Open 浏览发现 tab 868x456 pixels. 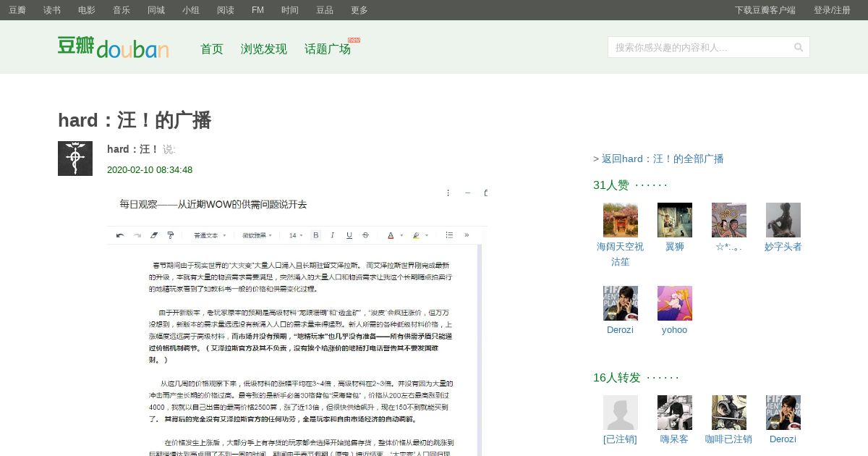click(264, 48)
